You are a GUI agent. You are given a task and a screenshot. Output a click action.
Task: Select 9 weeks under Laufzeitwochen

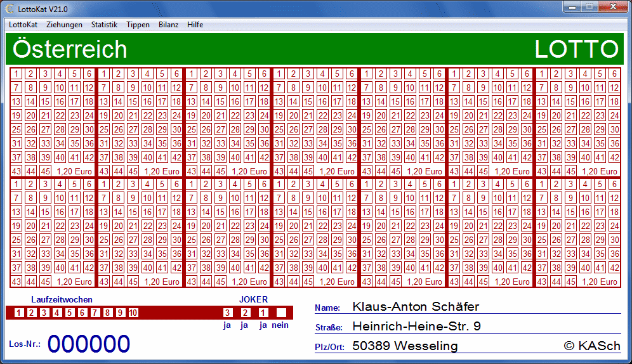click(120, 313)
